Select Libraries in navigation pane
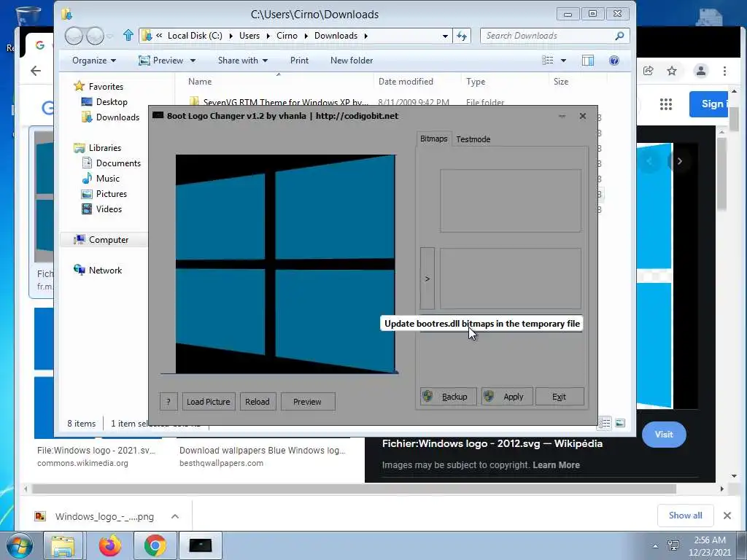747x560 pixels. [105, 147]
